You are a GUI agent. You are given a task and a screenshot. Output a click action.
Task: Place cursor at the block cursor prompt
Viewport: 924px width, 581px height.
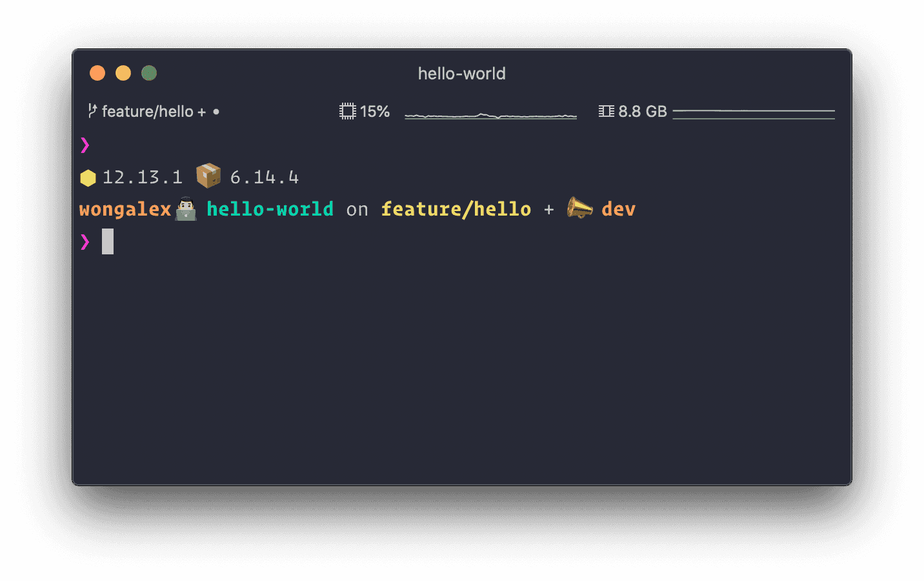coord(108,241)
